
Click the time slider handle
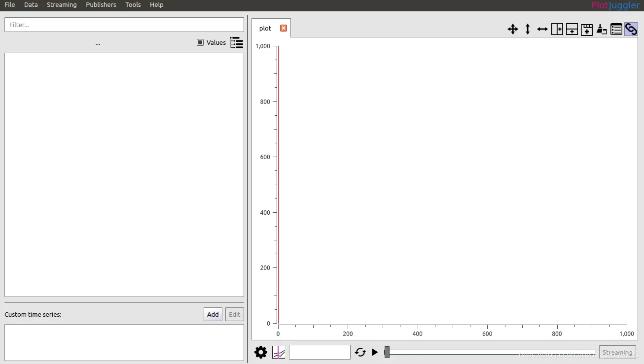point(387,352)
